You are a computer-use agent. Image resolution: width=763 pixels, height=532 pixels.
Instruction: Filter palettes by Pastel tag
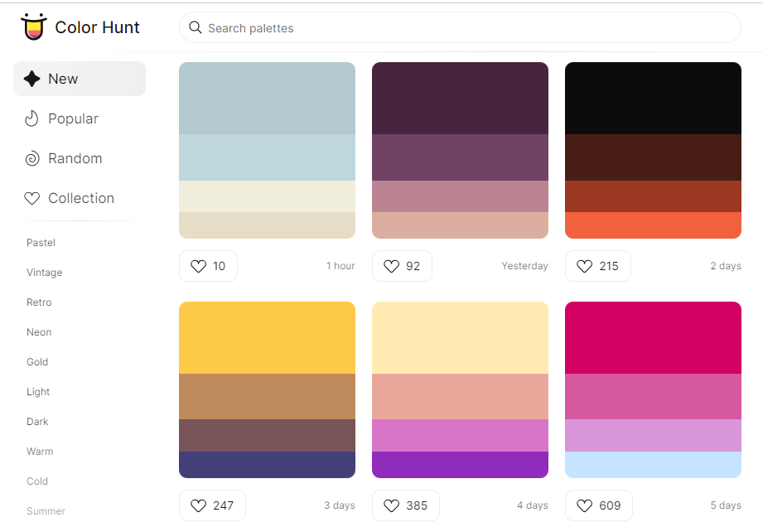(41, 243)
